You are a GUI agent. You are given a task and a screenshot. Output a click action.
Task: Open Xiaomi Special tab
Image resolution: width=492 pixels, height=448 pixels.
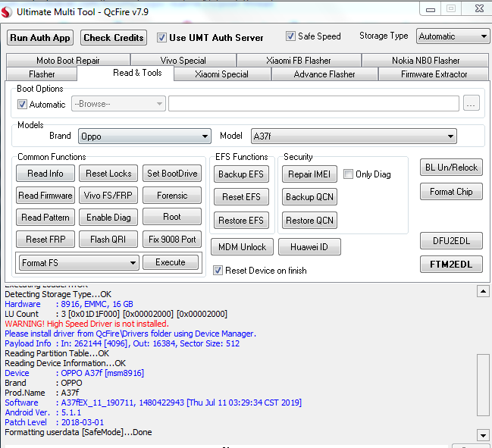click(x=222, y=74)
